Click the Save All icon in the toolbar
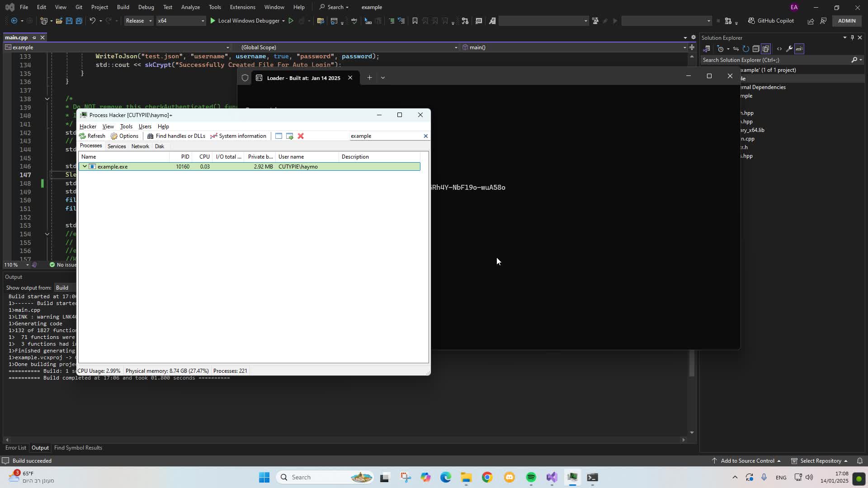Image resolution: width=868 pixels, height=488 pixels. click(x=79, y=21)
